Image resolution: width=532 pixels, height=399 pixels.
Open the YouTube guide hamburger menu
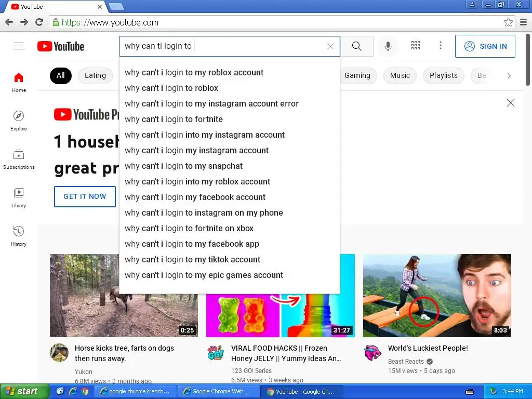tap(19, 46)
